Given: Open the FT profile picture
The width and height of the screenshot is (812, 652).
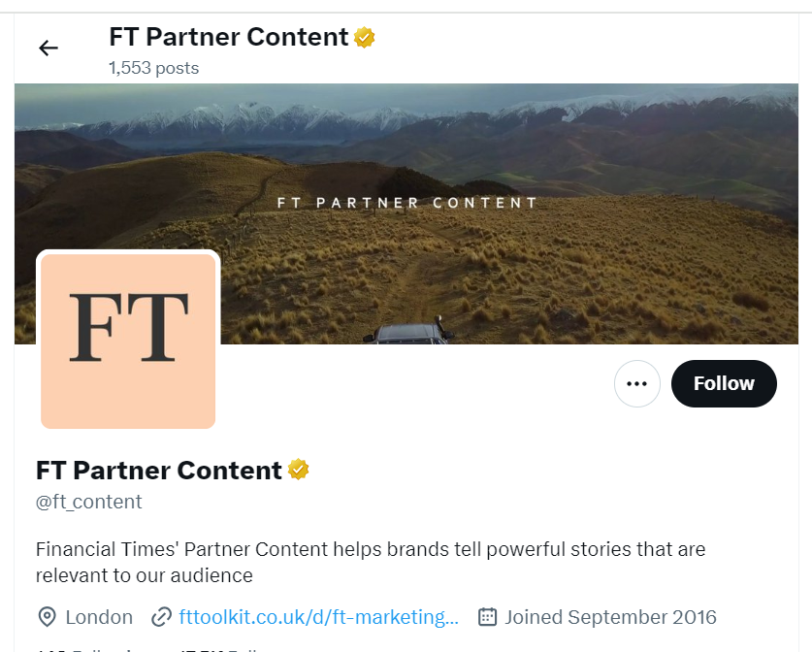Looking at the screenshot, I should pos(128,340).
